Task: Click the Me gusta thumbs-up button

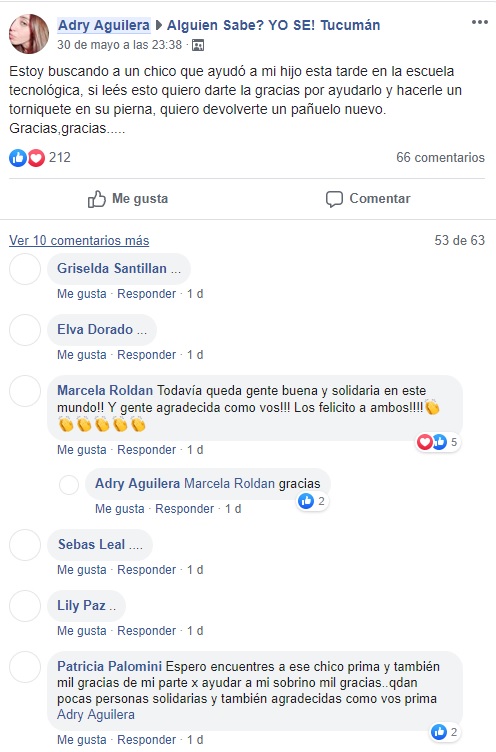Action: coord(128,199)
